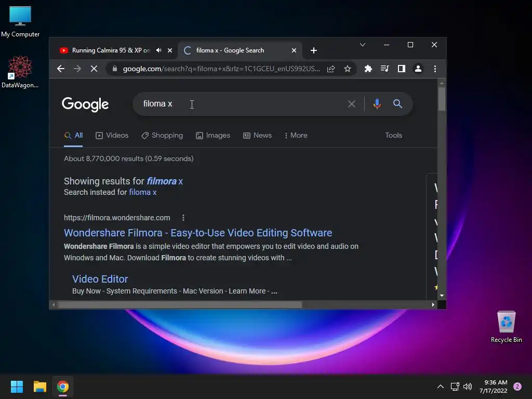Switch to the Images tab
This screenshot has width=532, height=399.
(213, 136)
